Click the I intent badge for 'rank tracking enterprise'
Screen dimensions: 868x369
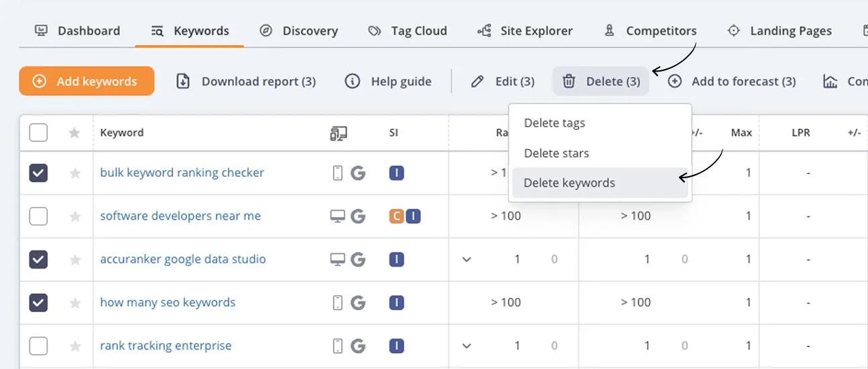tap(397, 346)
